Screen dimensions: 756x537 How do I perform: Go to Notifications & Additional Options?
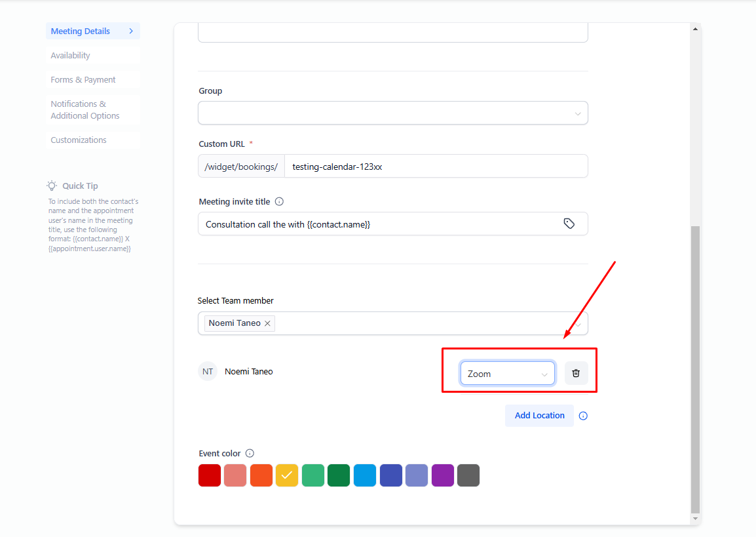pyautogui.click(x=85, y=110)
